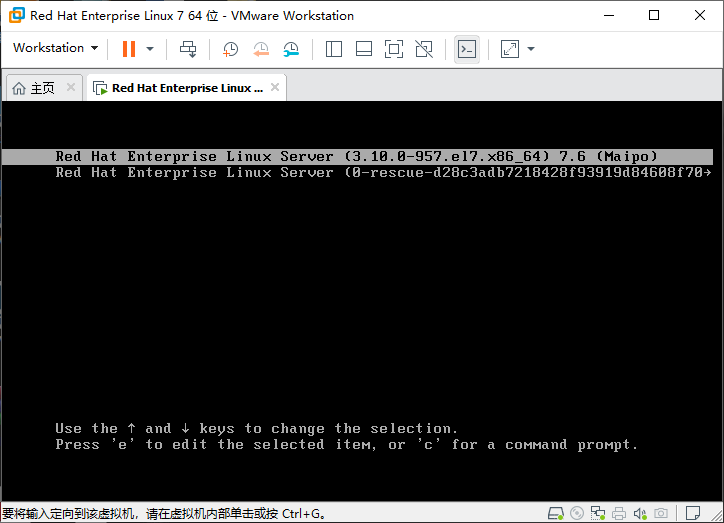724x523 pixels.
Task: Click the camera device status icon
Action: (661, 513)
